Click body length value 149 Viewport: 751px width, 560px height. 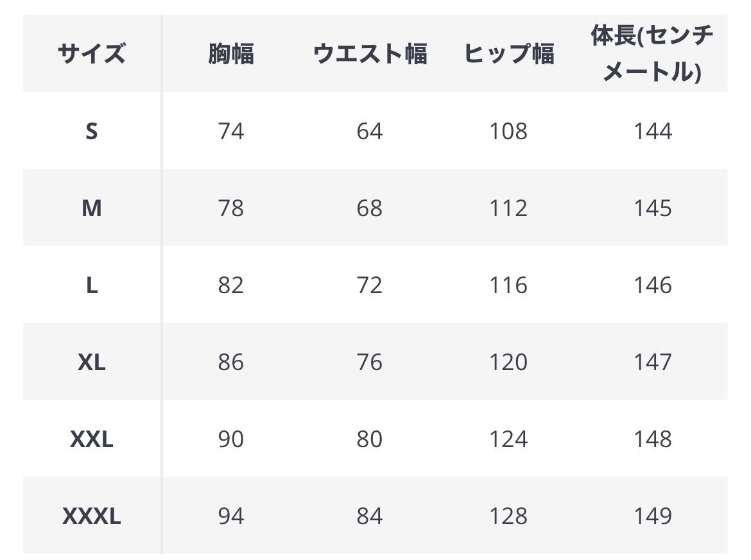[x=652, y=516]
